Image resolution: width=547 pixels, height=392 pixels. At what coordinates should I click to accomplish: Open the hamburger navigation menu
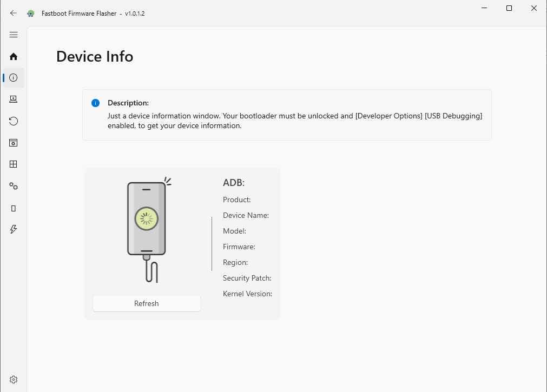[14, 35]
